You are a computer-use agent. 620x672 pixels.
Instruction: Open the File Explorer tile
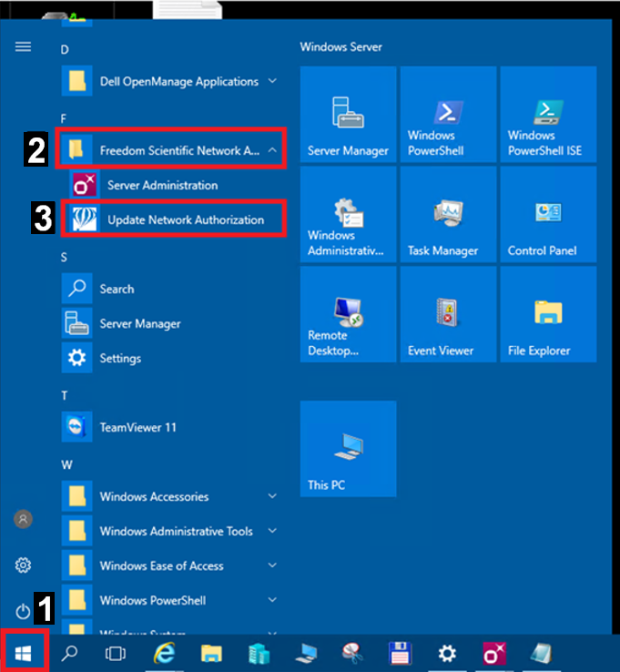548,314
